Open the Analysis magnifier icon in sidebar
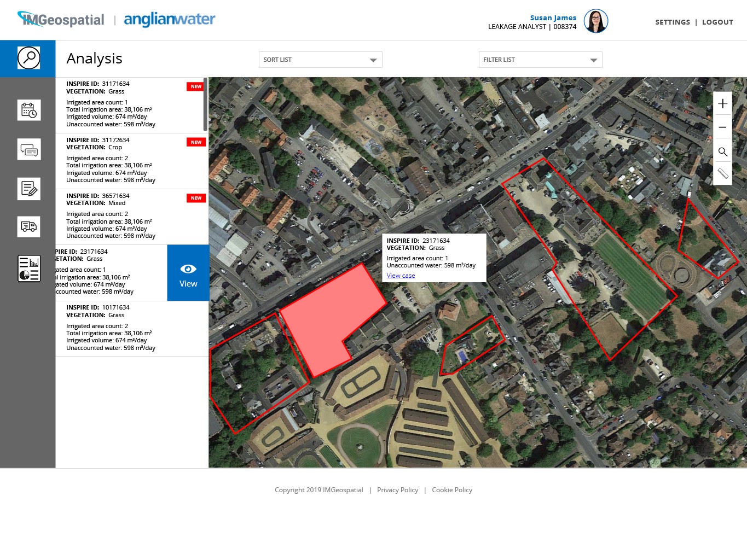This screenshot has height=560, width=747. (x=28, y=58)
